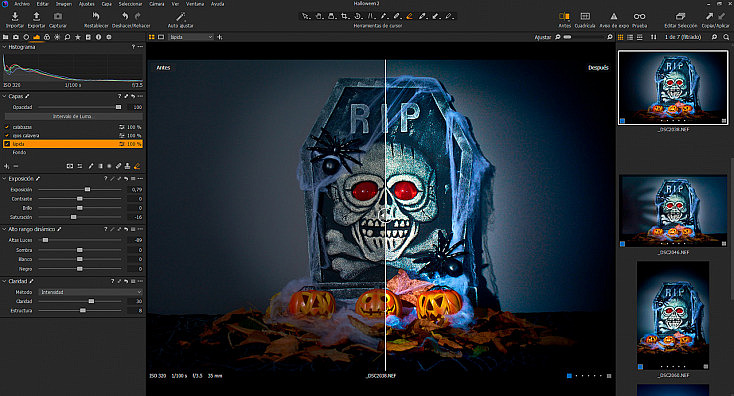Open the Imagen menu
Viewport: 734px width, 396px height.
64,4
